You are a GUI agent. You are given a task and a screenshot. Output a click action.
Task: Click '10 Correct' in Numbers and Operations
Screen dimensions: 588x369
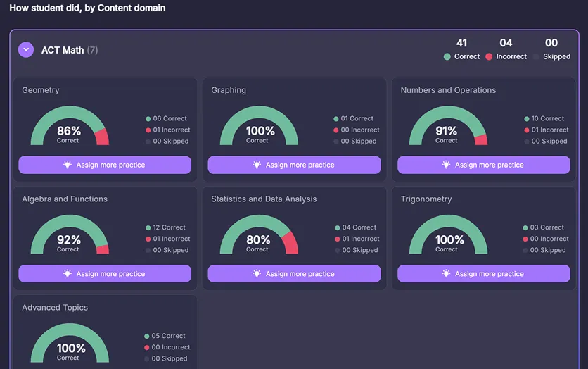click(x=547, y=118)
